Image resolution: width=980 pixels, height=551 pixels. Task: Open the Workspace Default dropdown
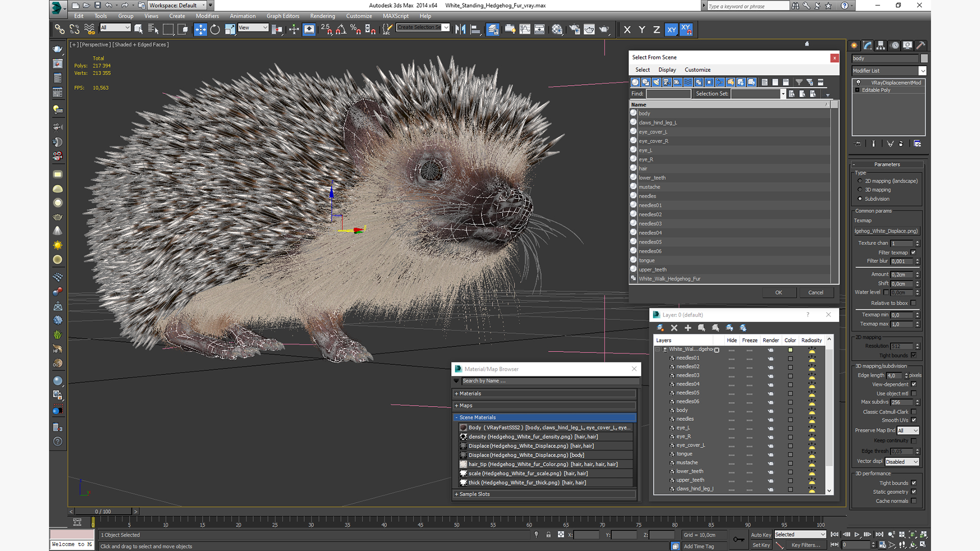click(x=177, y=6)
